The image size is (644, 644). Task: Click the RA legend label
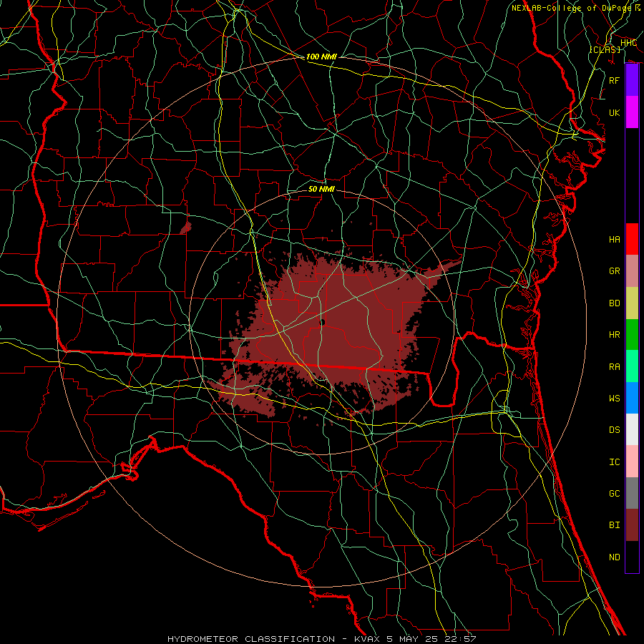click(615, 367)
